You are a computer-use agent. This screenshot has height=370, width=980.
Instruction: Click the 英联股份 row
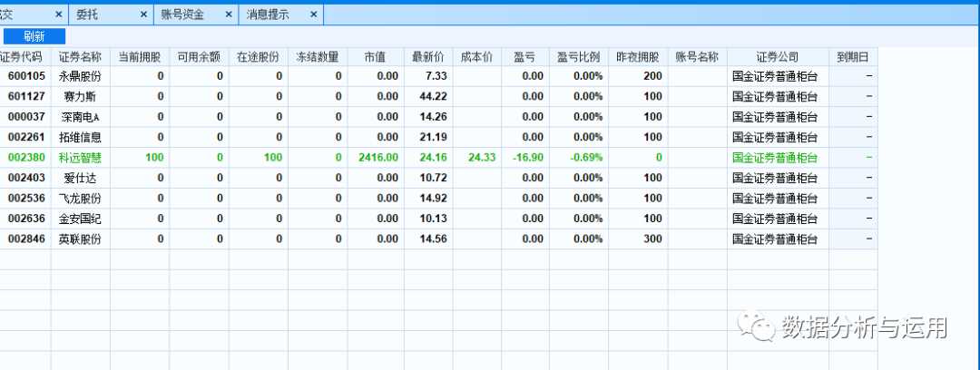(82, 239)
